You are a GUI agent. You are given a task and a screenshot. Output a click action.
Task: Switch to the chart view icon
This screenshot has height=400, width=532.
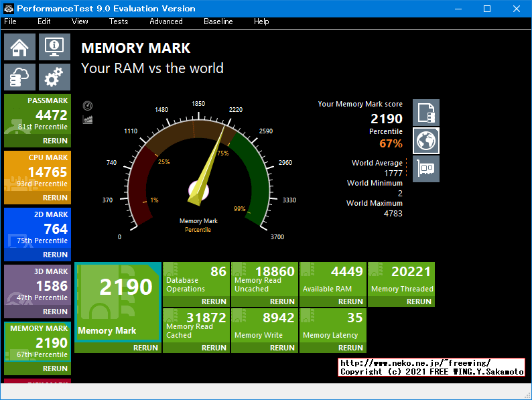(87, 119)
